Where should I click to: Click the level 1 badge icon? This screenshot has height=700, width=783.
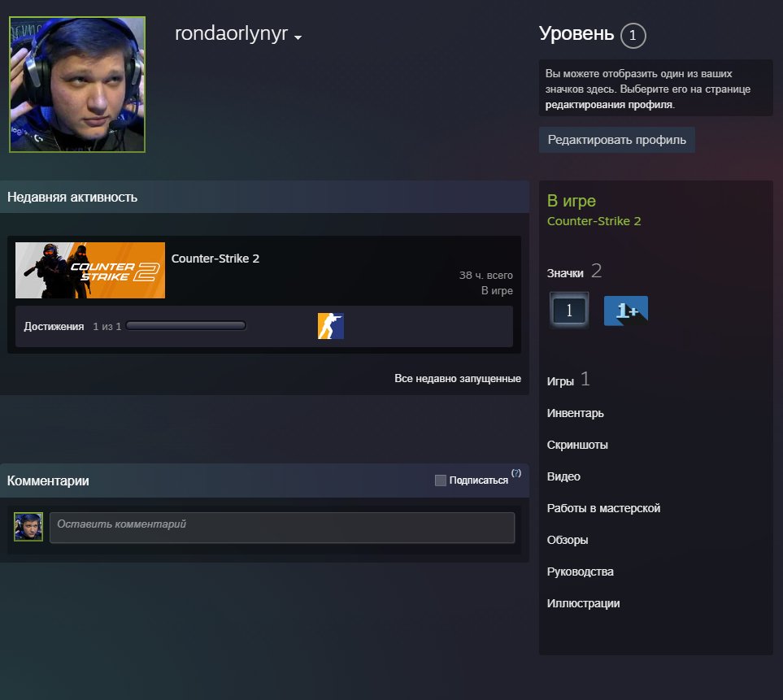(569, 310)
